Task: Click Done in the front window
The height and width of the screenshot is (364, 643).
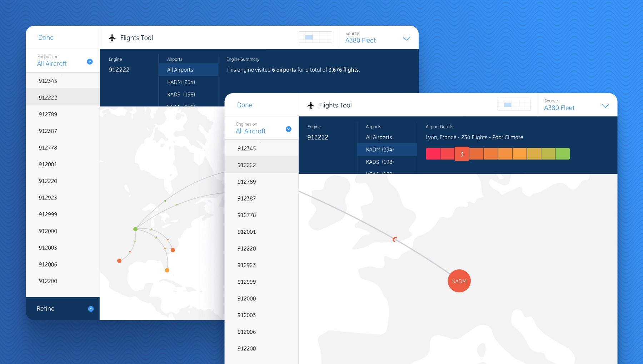Action: (245, 105)
